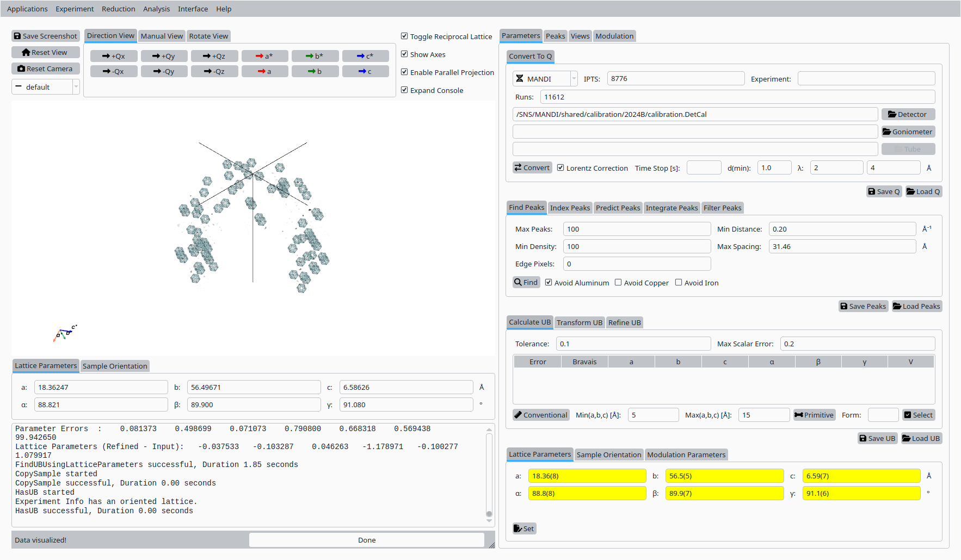Orient view along a* direction
This screenshot has width=961, height=560.
pyautogui.click(x=264, y=56)
